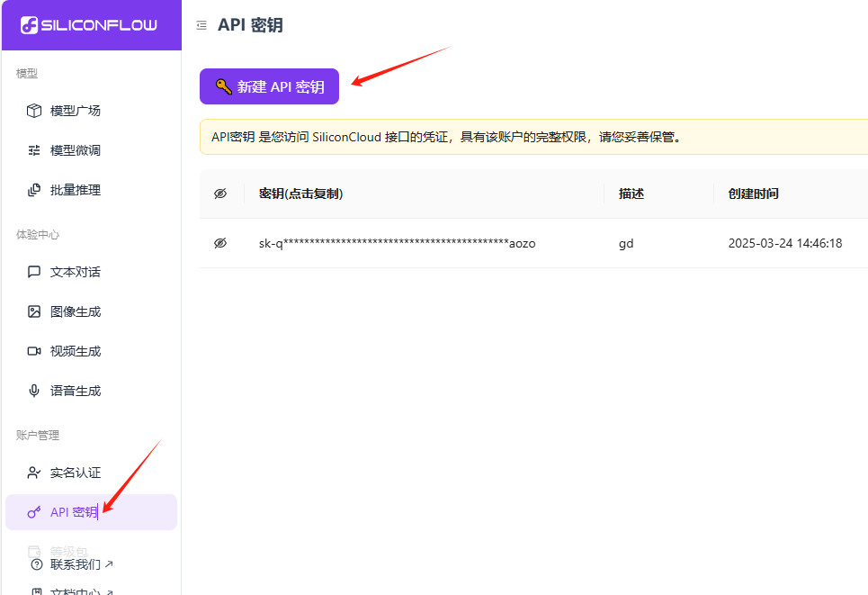This screenshot has width=868, height=595.
Task: Click the API 密钥 page title
Action: pos(250,25)
